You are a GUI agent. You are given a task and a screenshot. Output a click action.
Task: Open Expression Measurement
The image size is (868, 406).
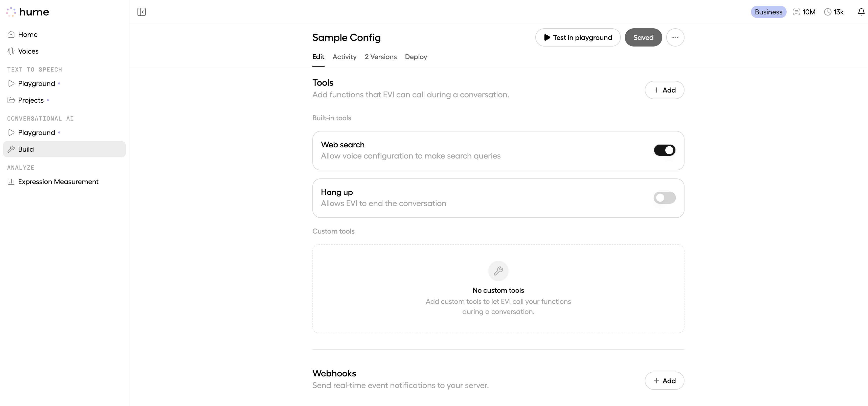click(x=58, y=182)
